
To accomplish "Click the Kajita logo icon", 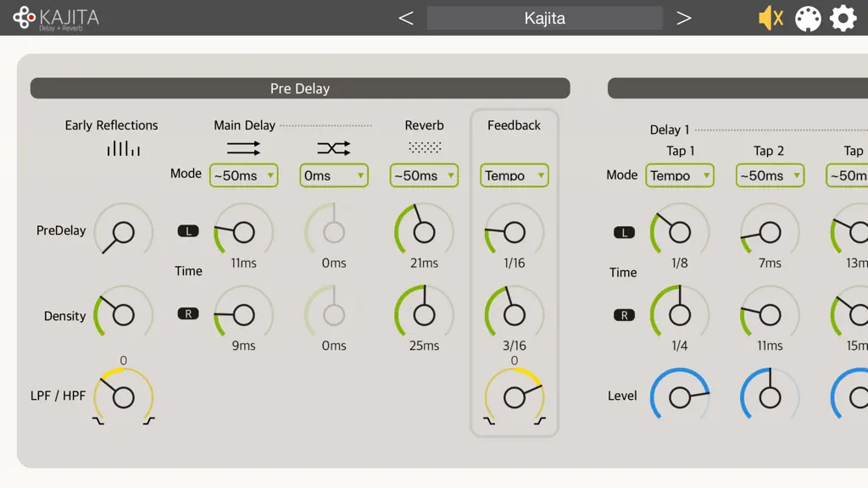I will (x=24, y=17).
